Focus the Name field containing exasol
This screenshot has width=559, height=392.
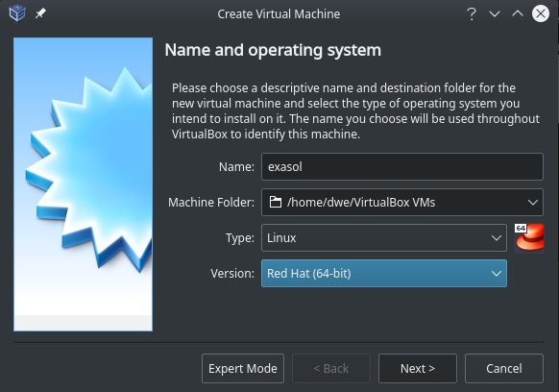tap(402, 166)
